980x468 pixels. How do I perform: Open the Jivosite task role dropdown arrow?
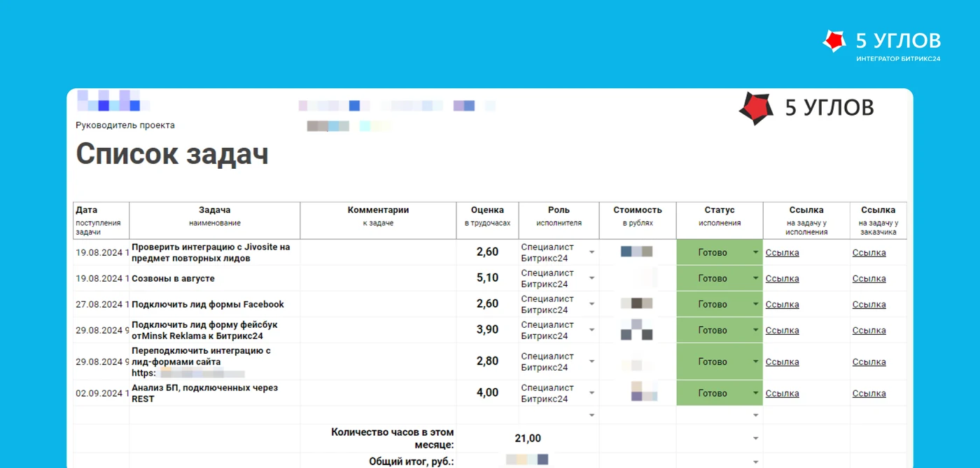(591, 253)
